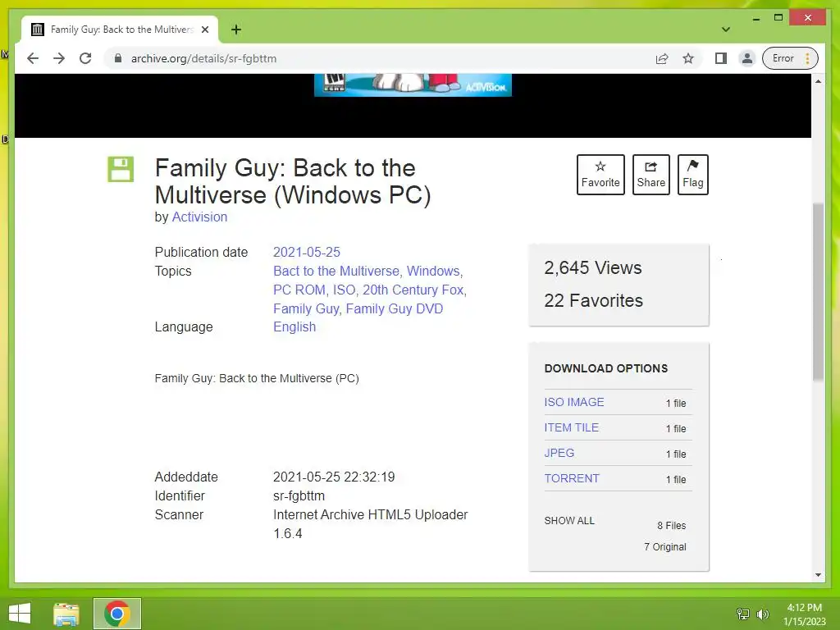
Task: Open network tray icon
Action: click(x=743, y=614)
